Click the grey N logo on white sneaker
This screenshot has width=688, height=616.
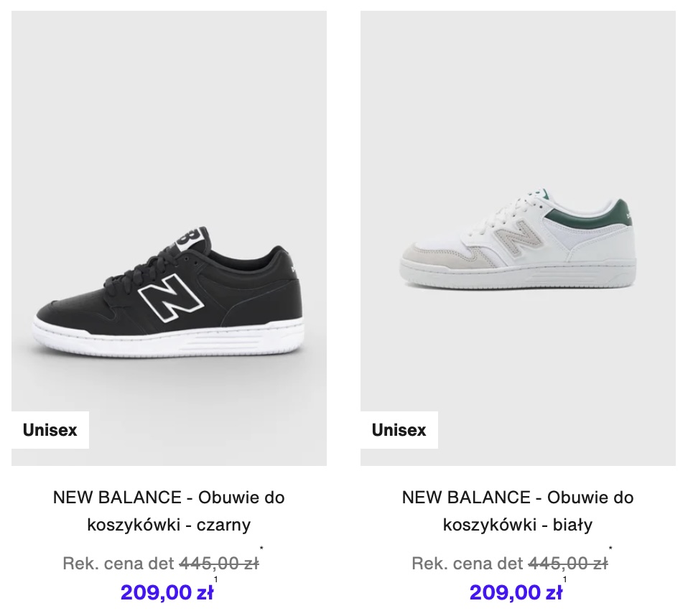518,238
